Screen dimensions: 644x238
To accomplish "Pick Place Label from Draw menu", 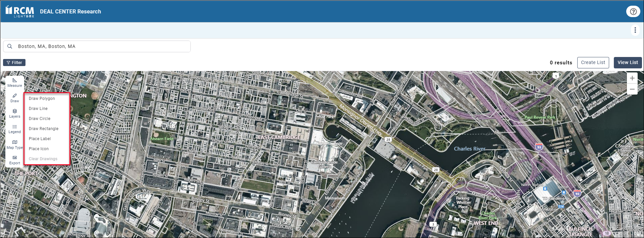I will point(40,139).
